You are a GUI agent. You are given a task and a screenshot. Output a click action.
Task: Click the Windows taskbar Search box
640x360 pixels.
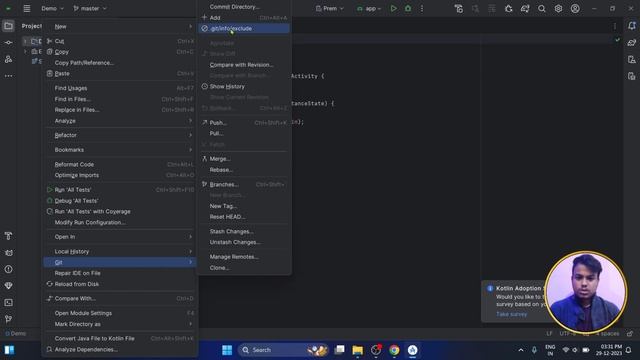282,350
